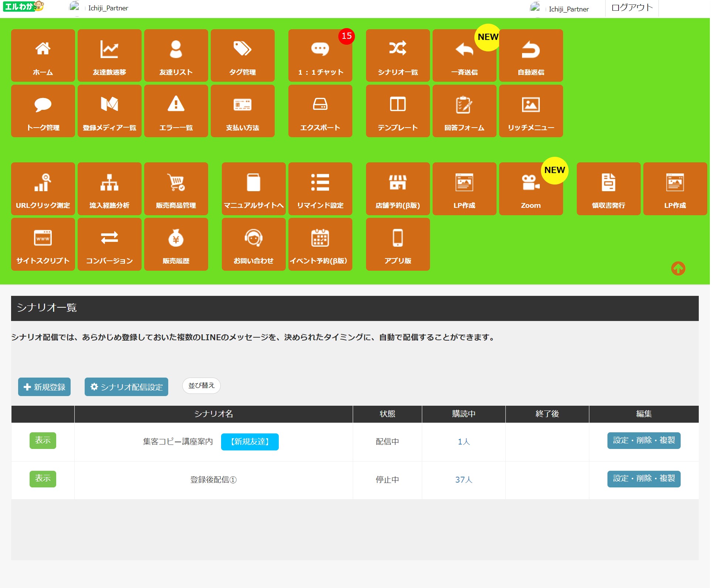Image resolution: width=718 pixels, height=588 pixels.
Task: Click the 購読中 column header
Action: 464,414
